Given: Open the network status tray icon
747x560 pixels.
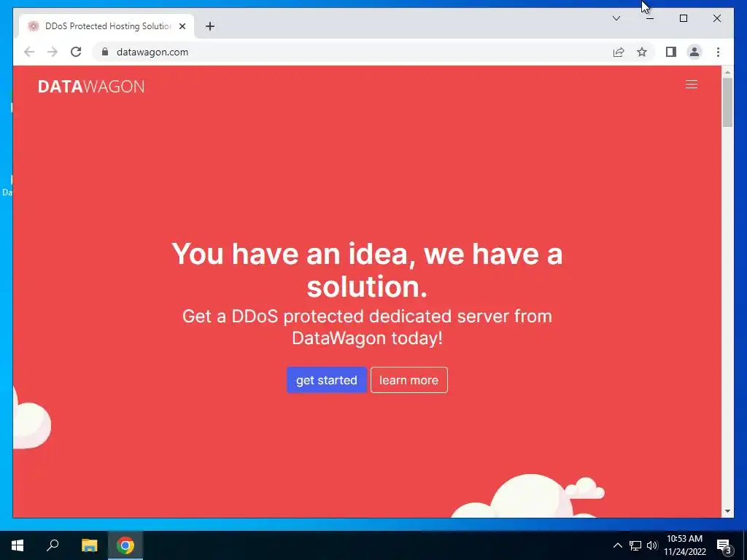Looking at the screenshot, I should click(x=635, y=545).
